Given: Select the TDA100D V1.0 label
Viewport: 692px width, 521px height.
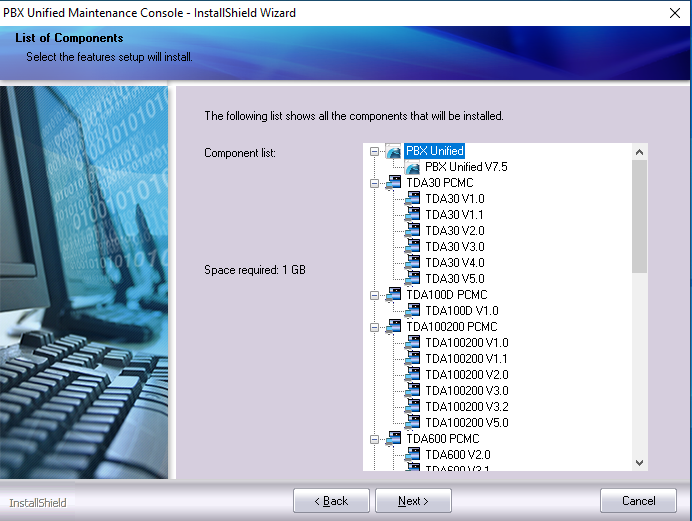Looking at the screenshot, I should tap(462, 311).
